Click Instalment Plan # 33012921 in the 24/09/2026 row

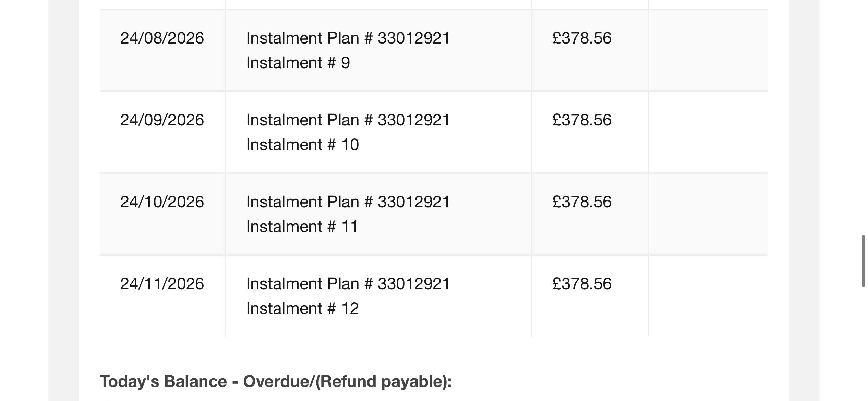pyautogui.click(x=348, y=120)
